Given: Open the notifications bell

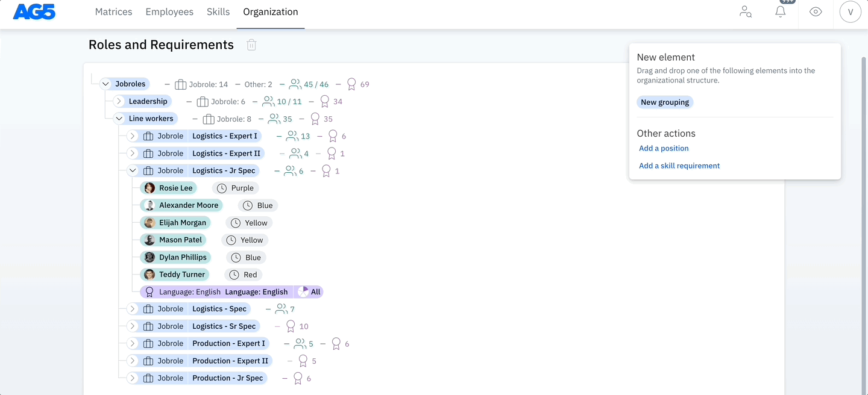Looking at the screenshot, I should click(x=781, y=12).
